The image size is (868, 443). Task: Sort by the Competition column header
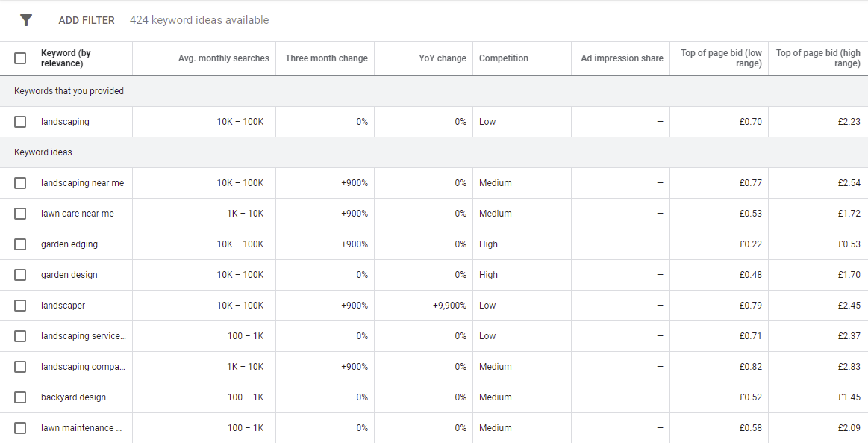[503, 58]
